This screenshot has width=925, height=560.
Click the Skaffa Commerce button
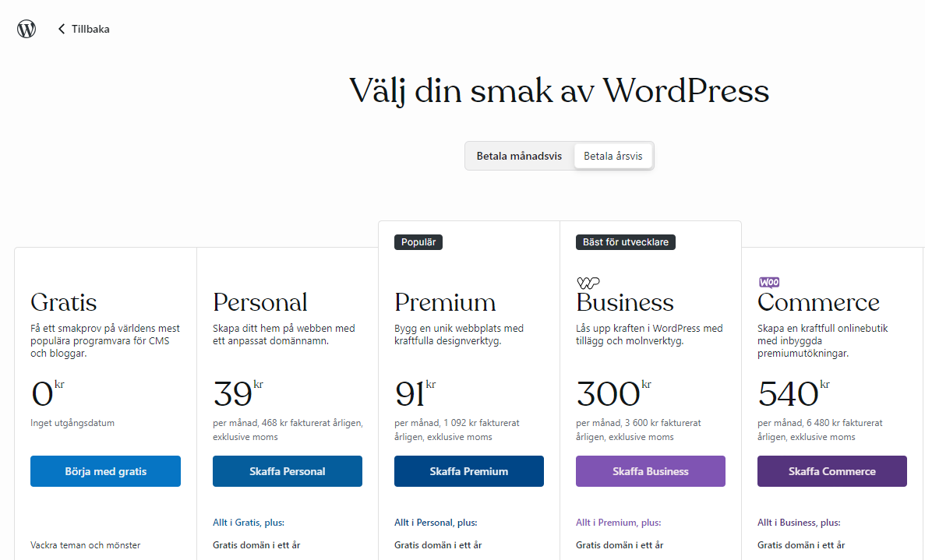831,470
